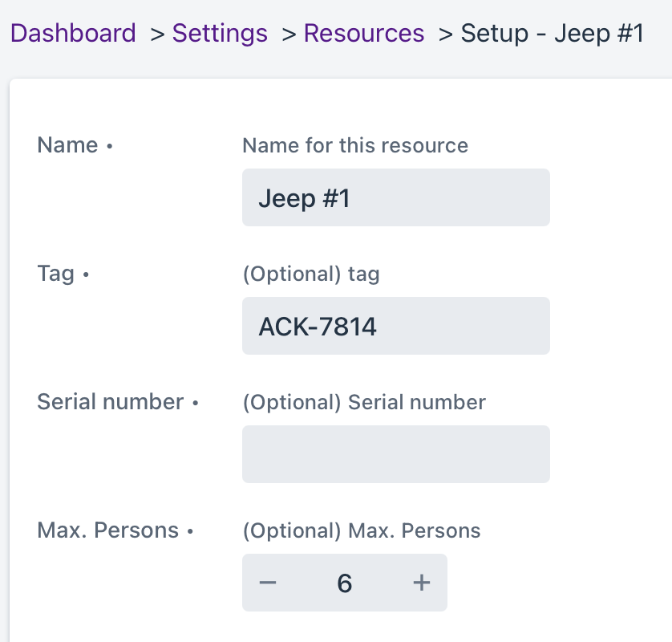The width and height of the screenshot is (672, 642).
Task: Click the '(Optional) tag' hint text
Action: click(311, 274)
